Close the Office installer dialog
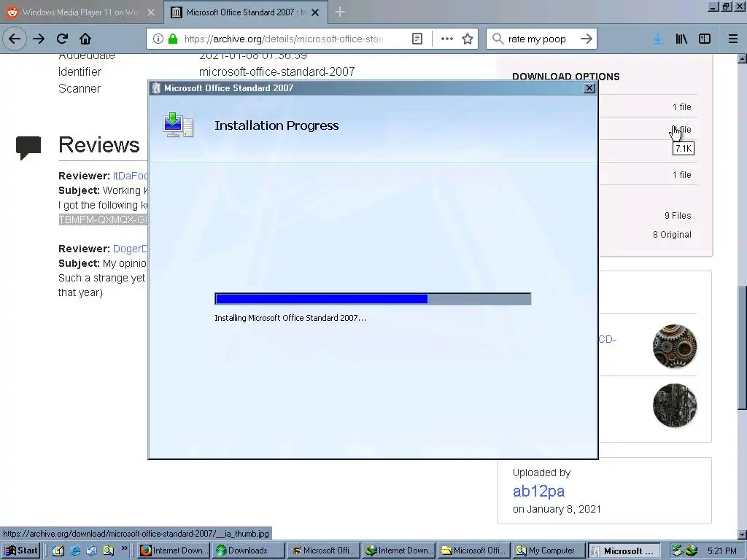747x560 pixels. pos(589,88)
